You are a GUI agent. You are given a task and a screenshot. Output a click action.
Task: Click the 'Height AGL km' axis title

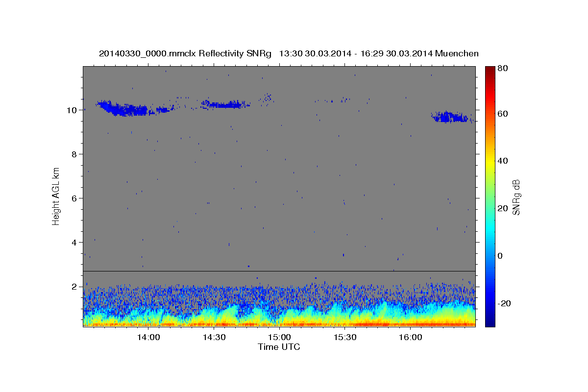pyautogui.click(x=56, y=196)
